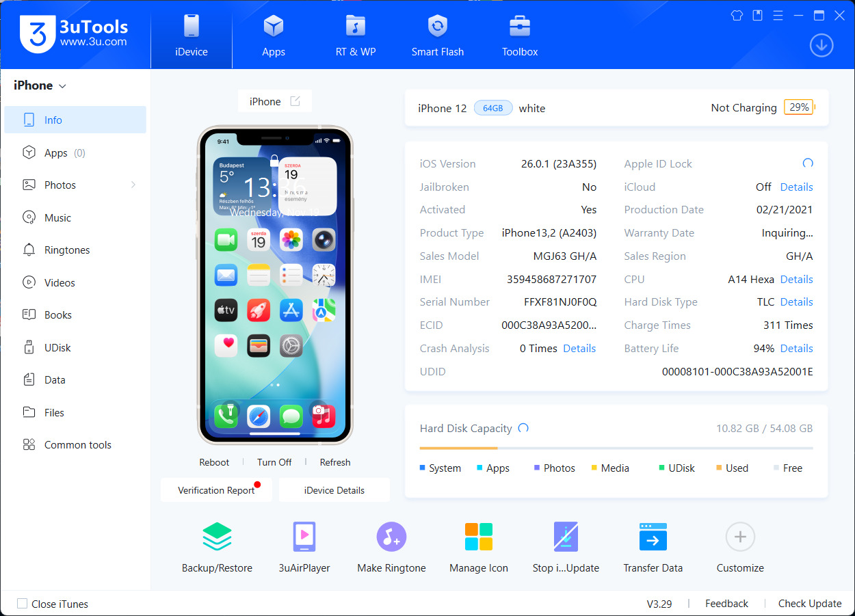Screen dimensions: 855x616
Task: Open Data in the sidebar
Action: click(75, 379)
